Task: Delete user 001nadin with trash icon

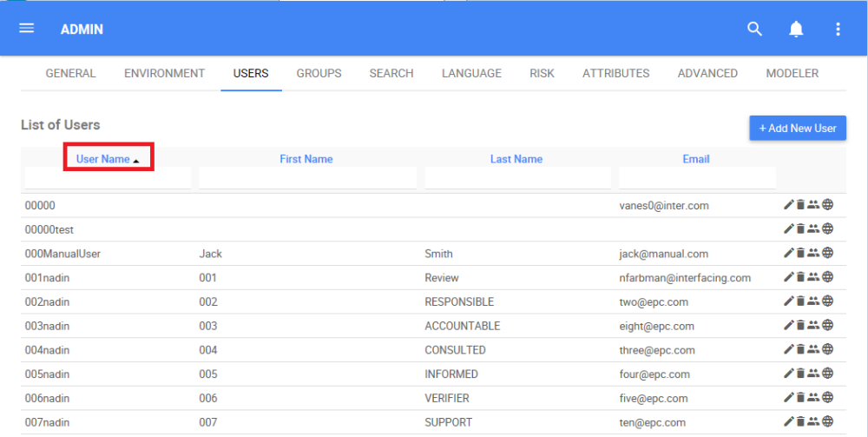Action: (800, 277)
